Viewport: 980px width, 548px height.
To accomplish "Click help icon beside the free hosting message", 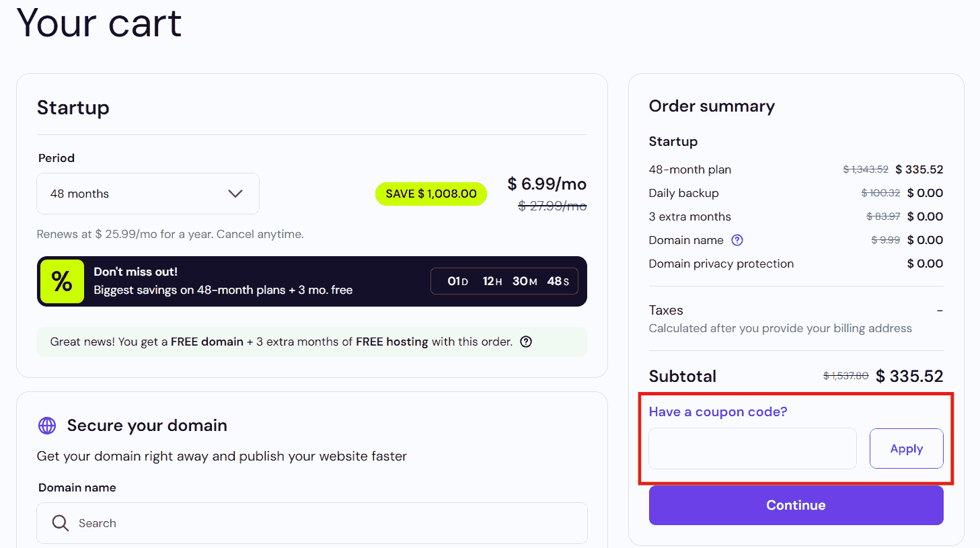I will tap(526, 342).
